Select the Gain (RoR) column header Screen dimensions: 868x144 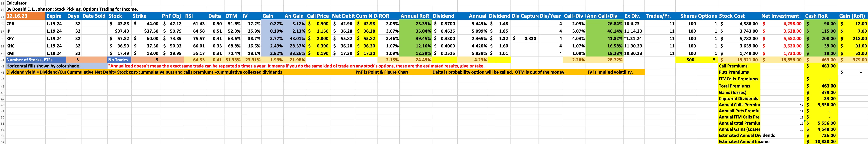pyautogui.click(x=853, y=16)
